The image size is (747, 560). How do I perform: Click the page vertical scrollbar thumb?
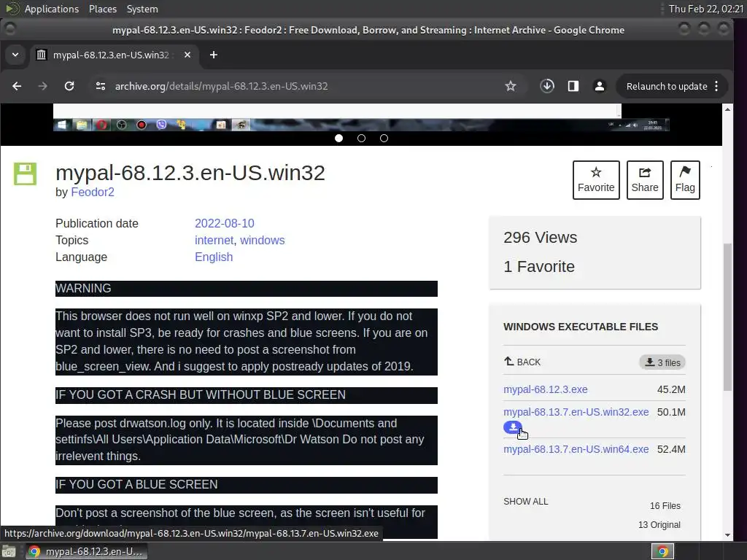pos(727,316)
